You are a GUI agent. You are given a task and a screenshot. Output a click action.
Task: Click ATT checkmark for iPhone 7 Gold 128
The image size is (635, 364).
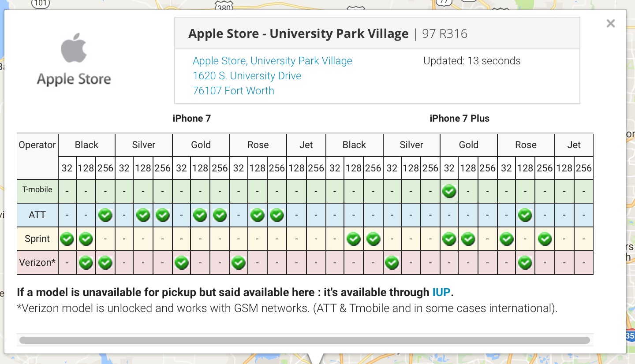tap(200, 215)
